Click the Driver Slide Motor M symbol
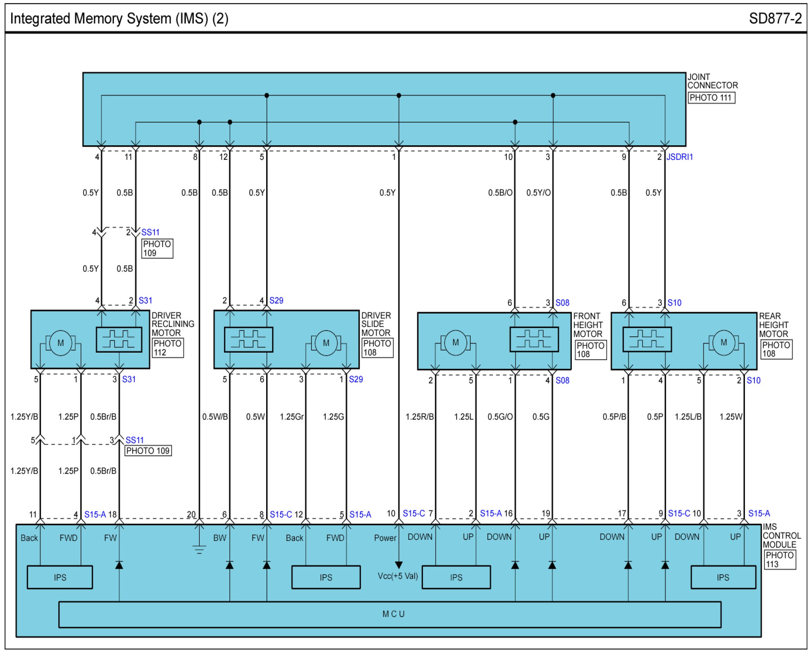This screenshot has width=812, height=654. [326, 343]
